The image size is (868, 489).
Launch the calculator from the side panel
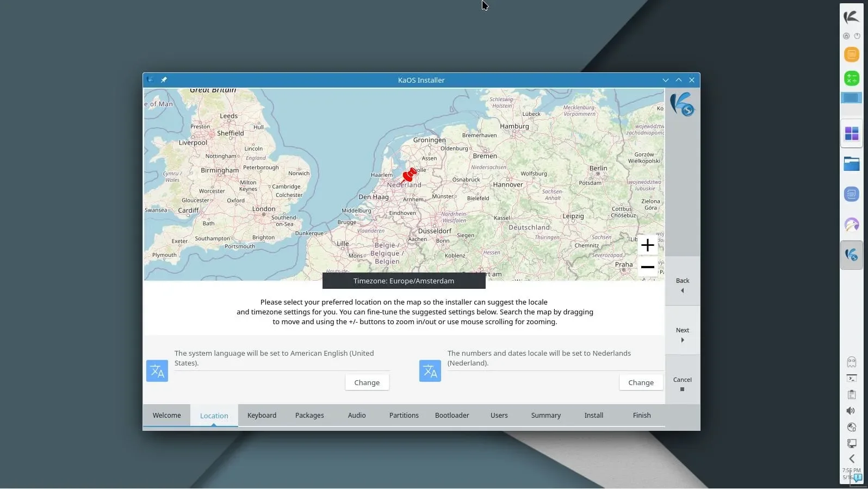click(851, 78)
